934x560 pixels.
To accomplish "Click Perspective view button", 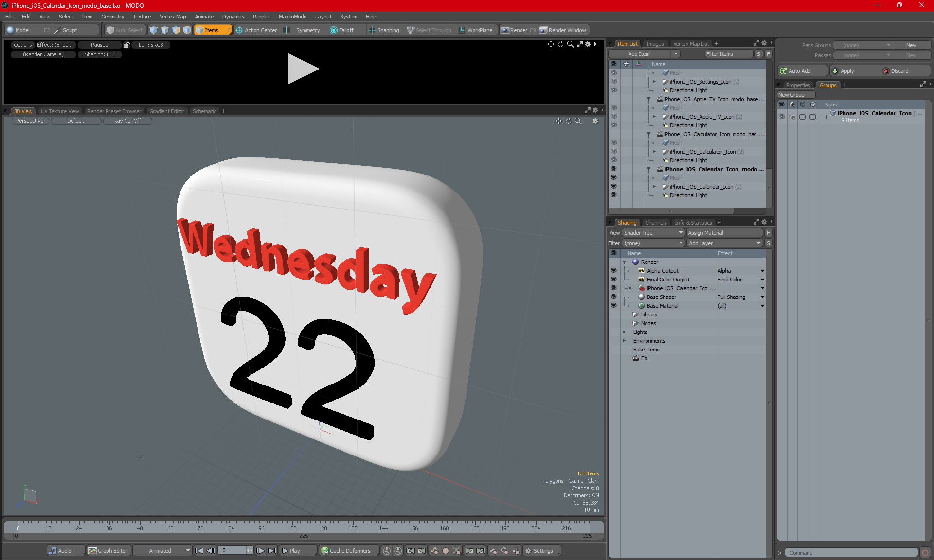I will tap(30, 121).
